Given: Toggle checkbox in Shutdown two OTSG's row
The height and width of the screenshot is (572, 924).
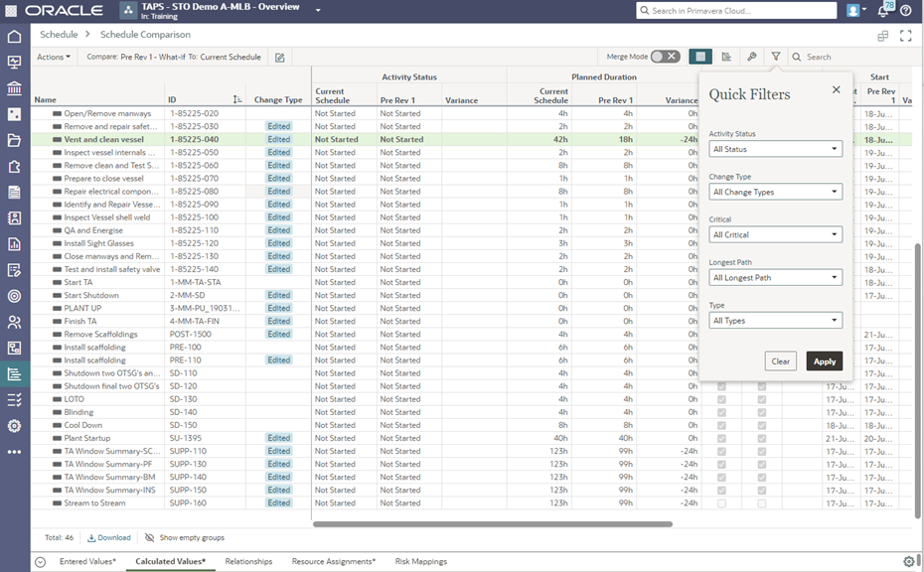Looking at the screenshot, I should tap(722, 373).
